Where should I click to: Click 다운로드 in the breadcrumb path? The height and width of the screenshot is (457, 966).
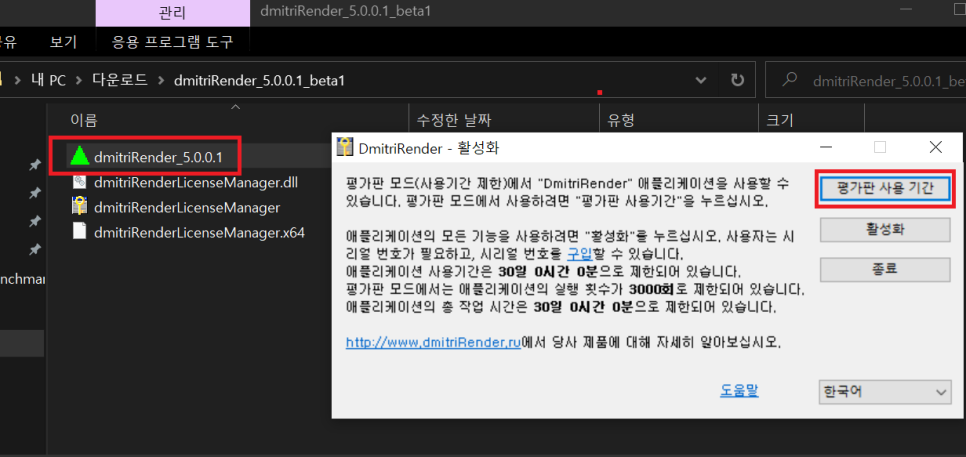(120, 80)
